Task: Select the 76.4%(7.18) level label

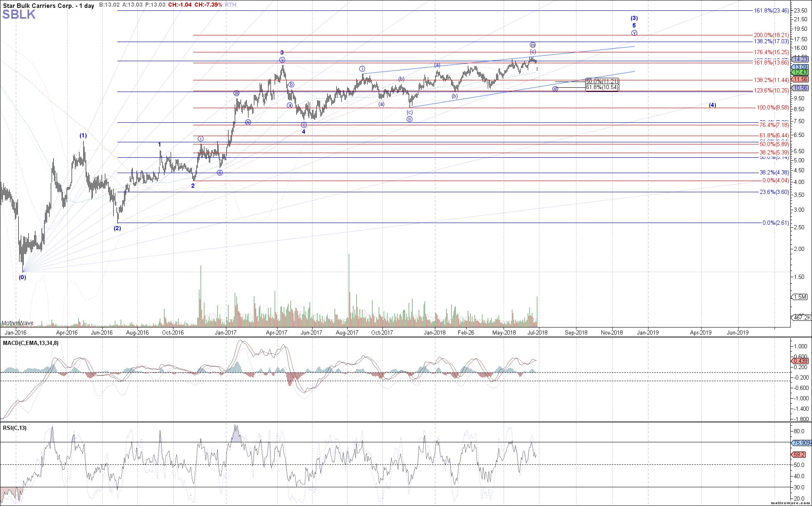Action: coord(774,125)
